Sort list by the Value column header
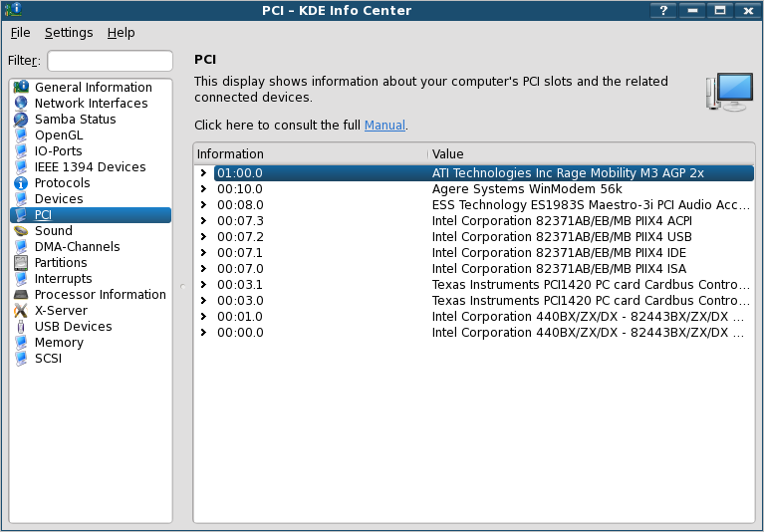This screenshot has width=764, height=532. [x=590, y=154]
